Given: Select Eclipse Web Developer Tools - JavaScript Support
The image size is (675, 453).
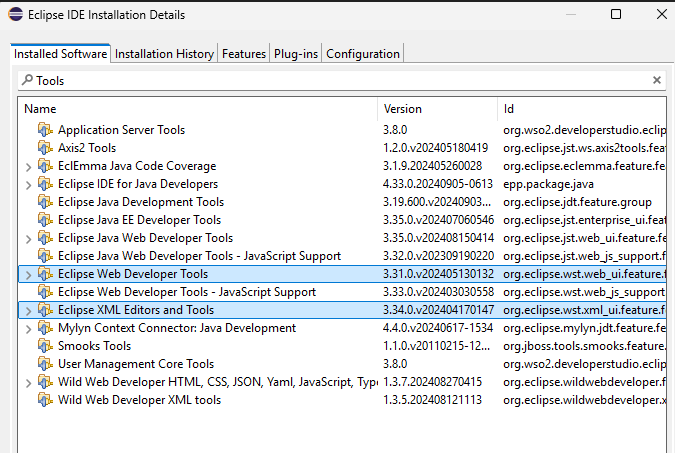Looking at the screenshot, I should point(342,292).
